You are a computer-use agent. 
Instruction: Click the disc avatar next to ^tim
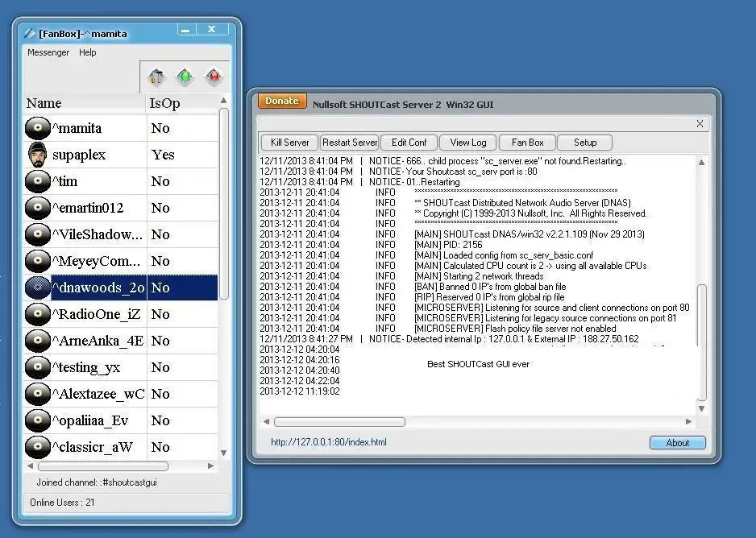coord(38,181)
